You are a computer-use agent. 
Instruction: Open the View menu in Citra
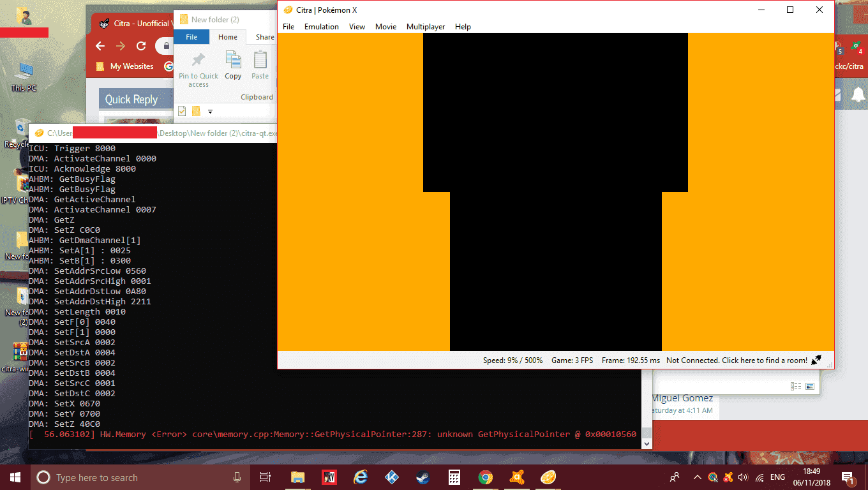point(357,27)
